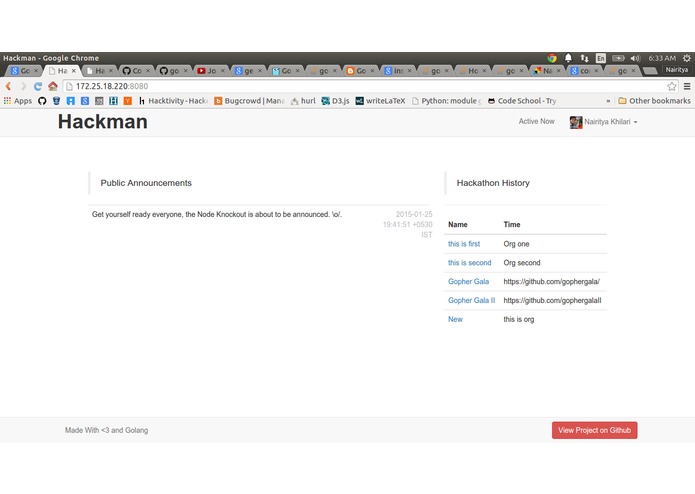Switch to the Google 'ins' tab
Viewport: 695px width, 494px height.
[x=396, y=71]
